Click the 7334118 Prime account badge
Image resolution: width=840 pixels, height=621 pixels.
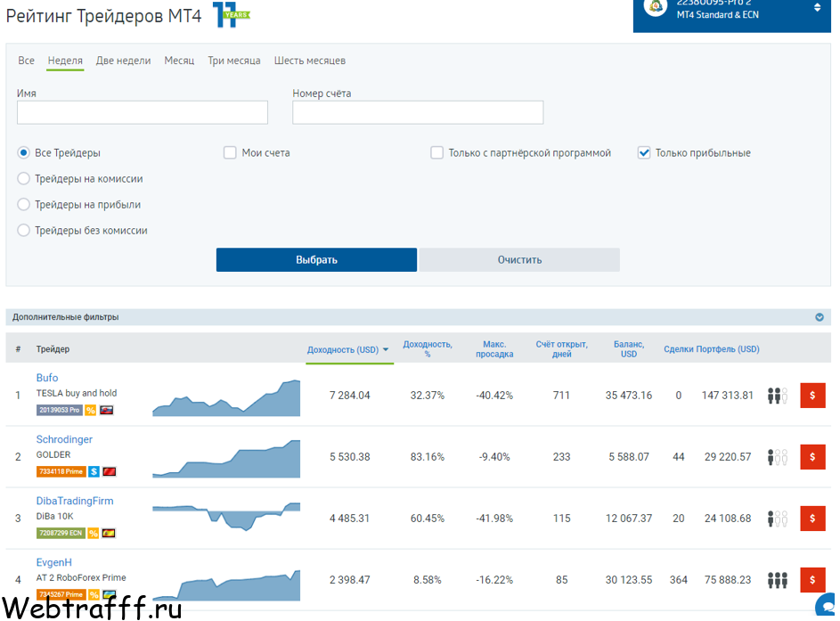tap(61, 471)
